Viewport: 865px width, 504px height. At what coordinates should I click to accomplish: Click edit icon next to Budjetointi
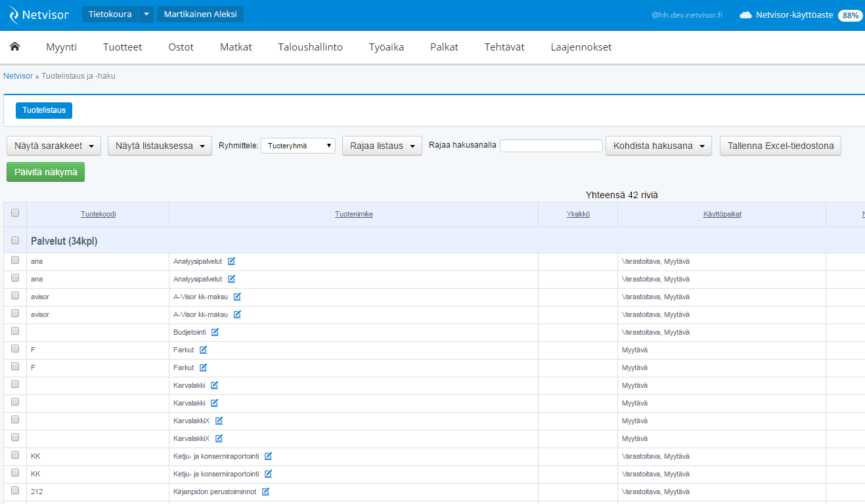tap(215, 332)
